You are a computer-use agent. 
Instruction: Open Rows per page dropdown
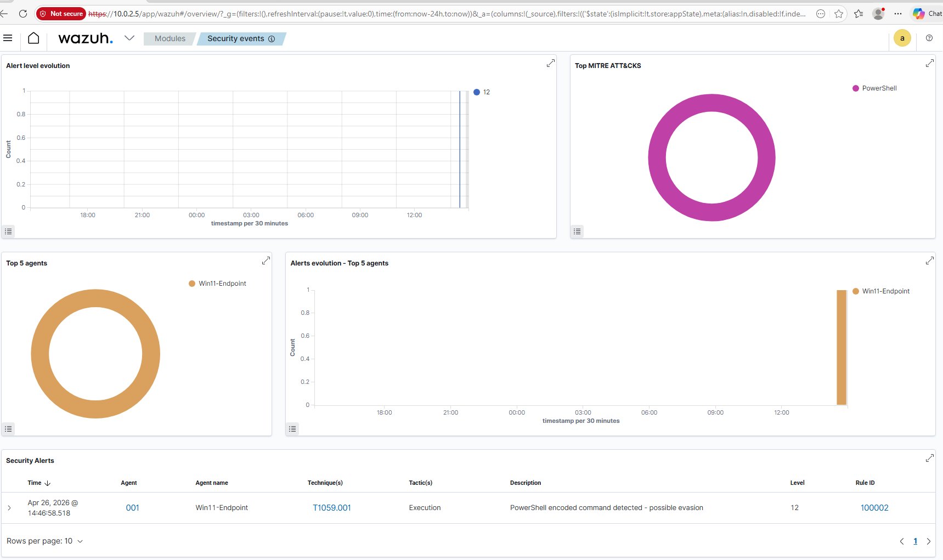click(44, 541)
